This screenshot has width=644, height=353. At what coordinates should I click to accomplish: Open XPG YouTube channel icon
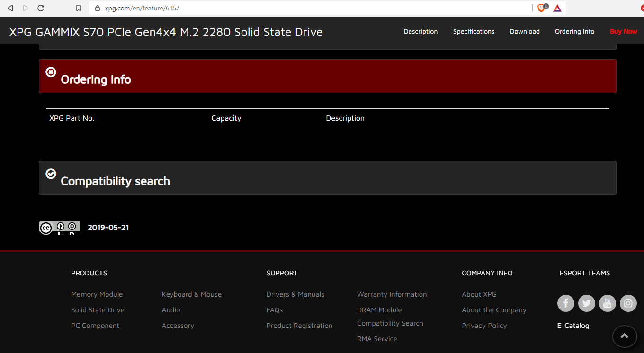click(x=608, y=303)
